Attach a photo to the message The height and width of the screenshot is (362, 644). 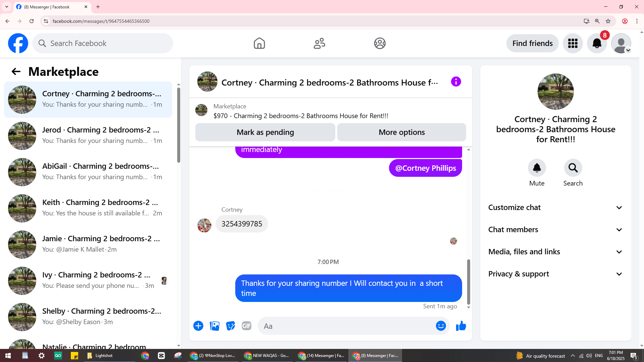pyautogui.click(x=214, y=326)
